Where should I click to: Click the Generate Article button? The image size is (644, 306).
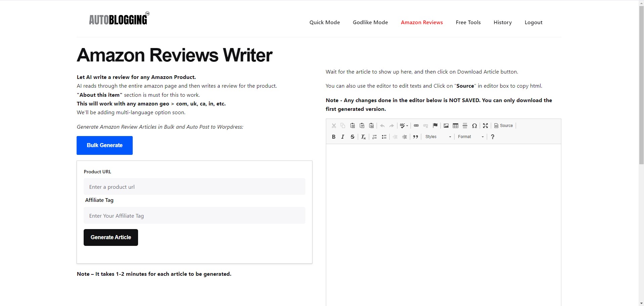click(111, 237)
